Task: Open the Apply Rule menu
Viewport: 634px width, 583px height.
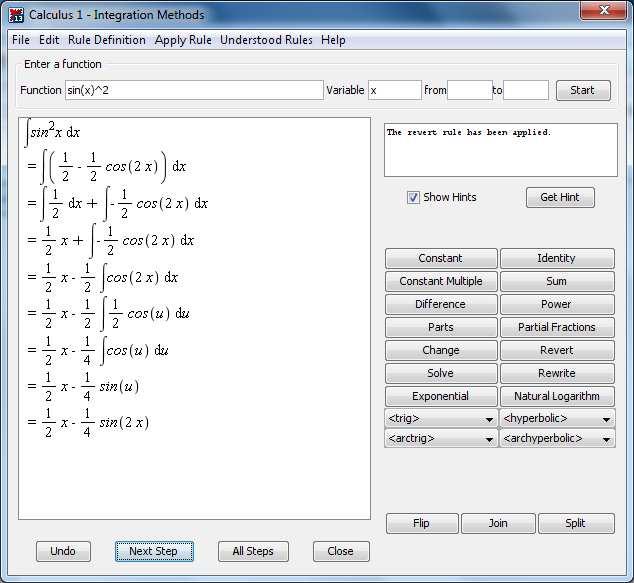Action: (x=183, y=40)
